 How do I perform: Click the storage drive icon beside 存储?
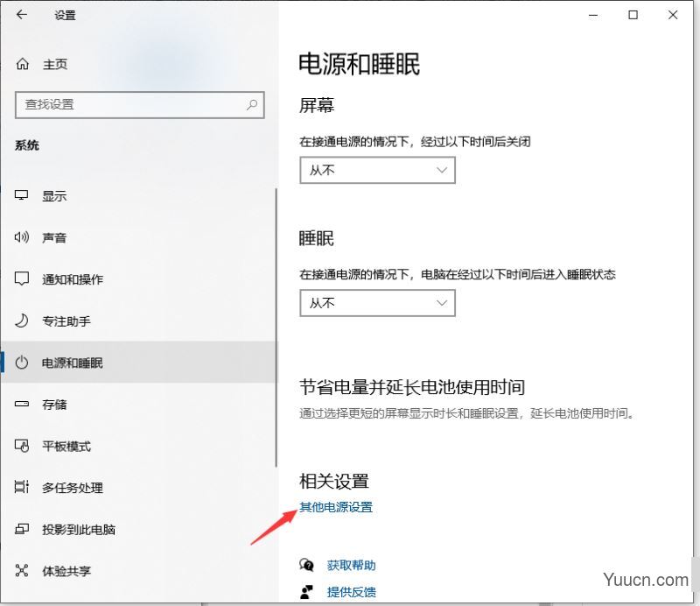click(x=21, y=404)
